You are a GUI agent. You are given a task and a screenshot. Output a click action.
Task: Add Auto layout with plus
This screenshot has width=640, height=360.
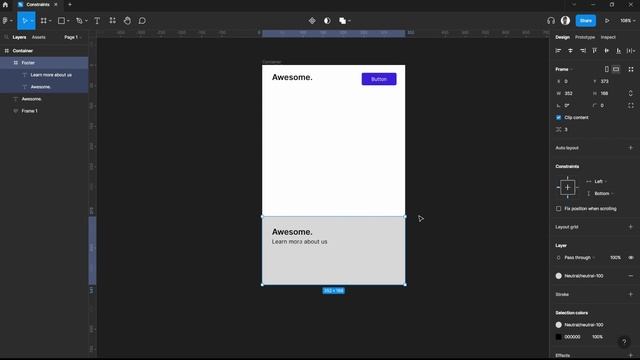click(631, 148)
